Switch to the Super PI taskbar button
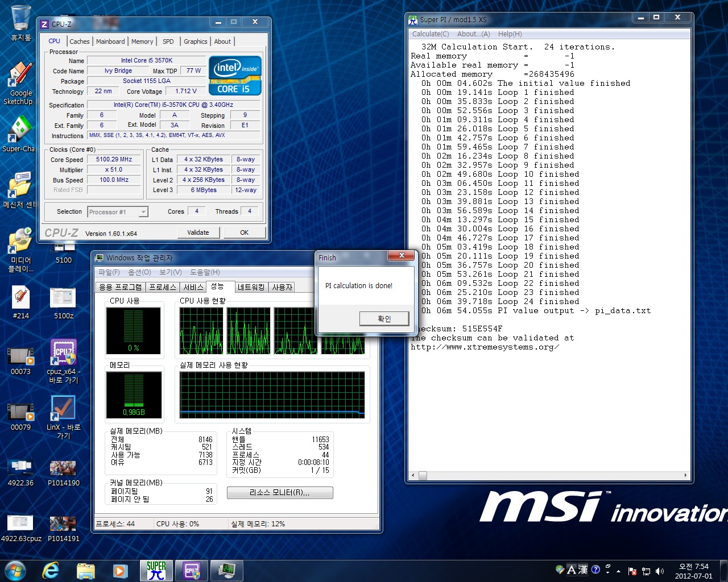 pyautogui.click(x=156, y=571)
